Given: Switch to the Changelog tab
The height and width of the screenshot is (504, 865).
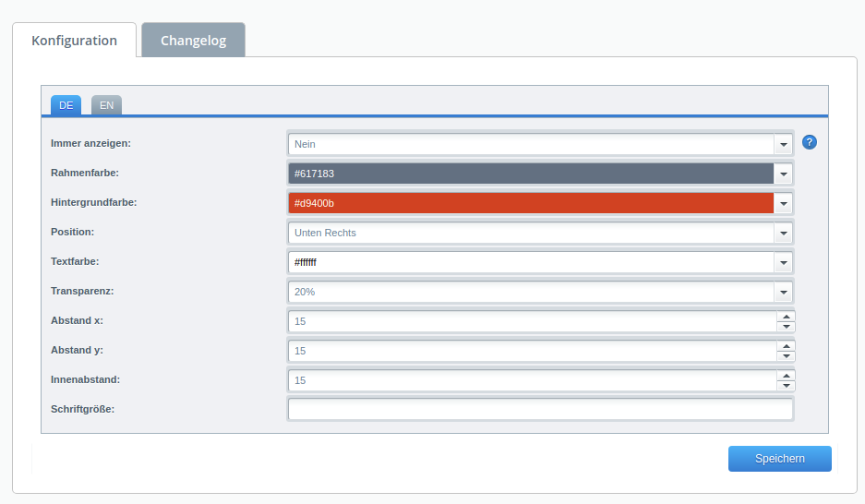Looking at the screenshot, I should [x=193, y=41].
